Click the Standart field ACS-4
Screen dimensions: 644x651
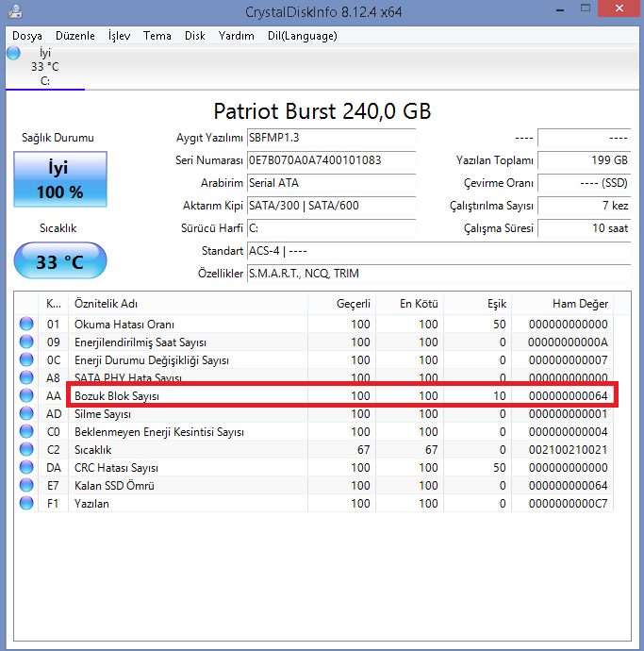439,251
